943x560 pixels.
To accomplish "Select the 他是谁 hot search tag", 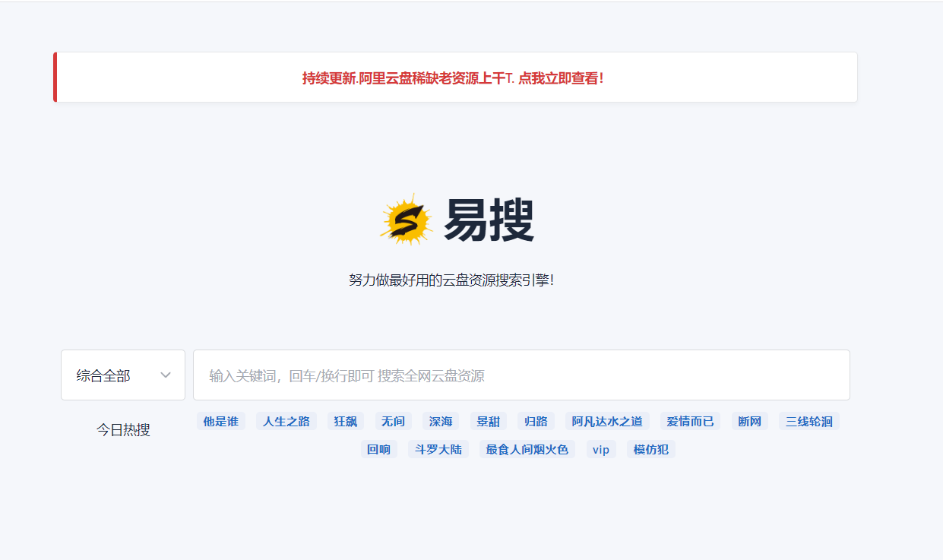I will point(220,421).
